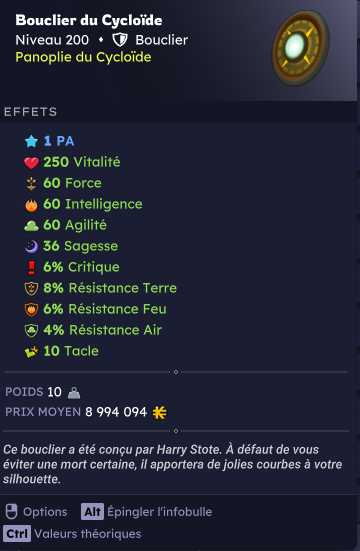Click the blue star PA icon
This screenshot has height=551, width=360.
(31, 141)
